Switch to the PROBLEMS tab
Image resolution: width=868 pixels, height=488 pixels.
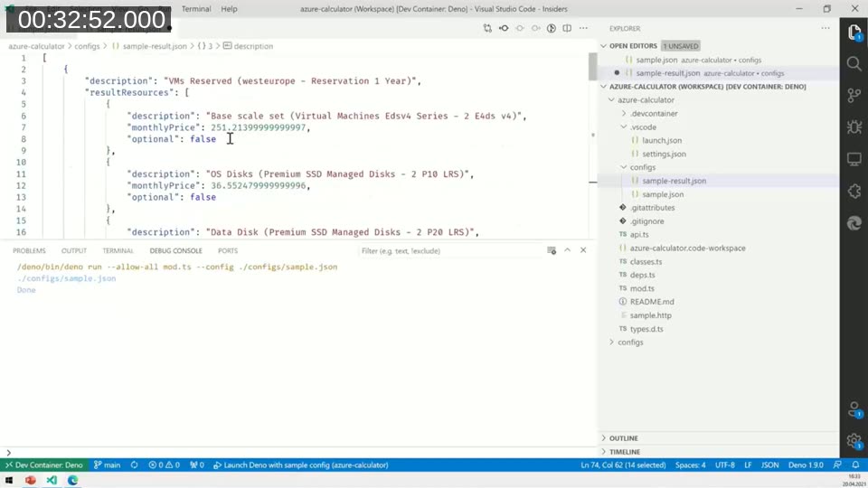pos(29,250)
